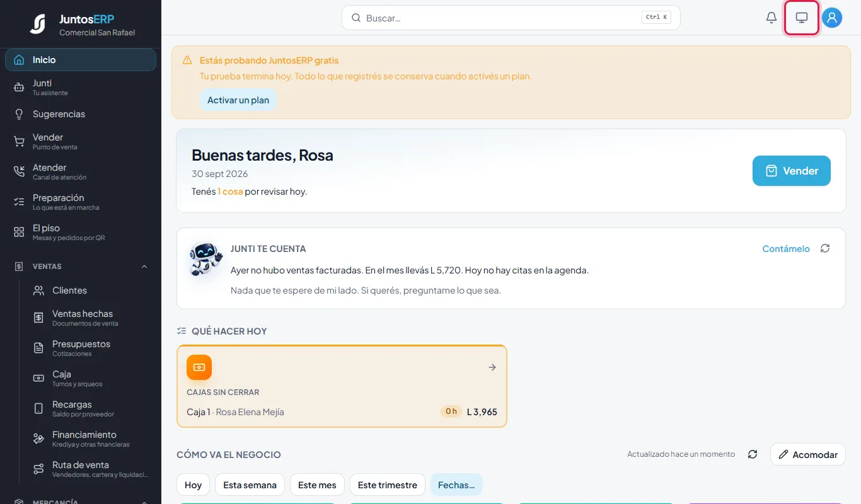861x504 pixels.
Task: Open Financiamiento in the sidebar
Action: [90, 438]
